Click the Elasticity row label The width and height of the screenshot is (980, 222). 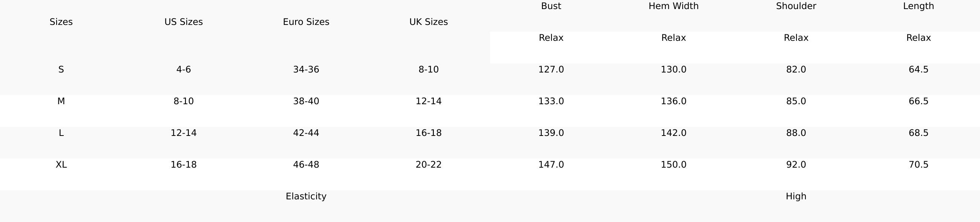click(x=306, y=196)
